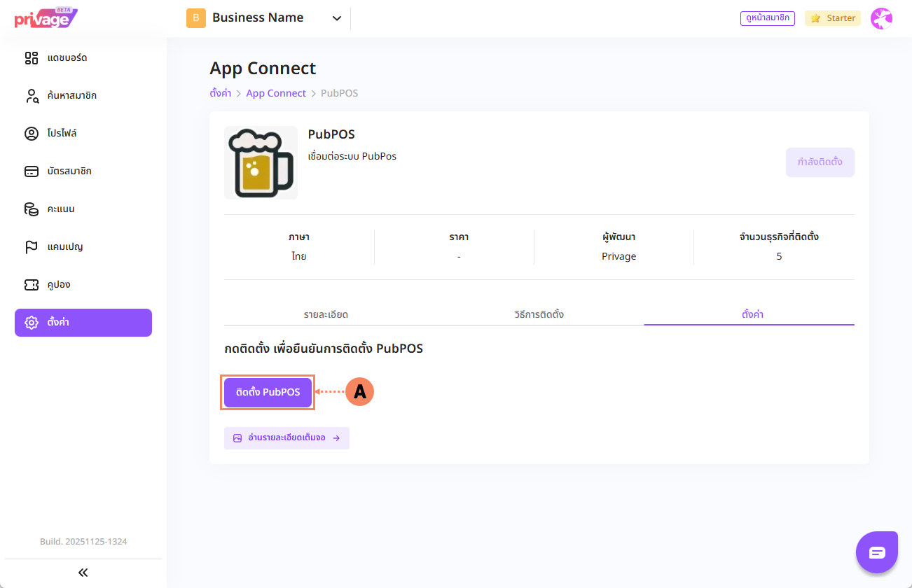This screenshot has width=912, height=588.
Task: Open the โปรไฟล์ profile icon
Action: [x=32, y=134]
